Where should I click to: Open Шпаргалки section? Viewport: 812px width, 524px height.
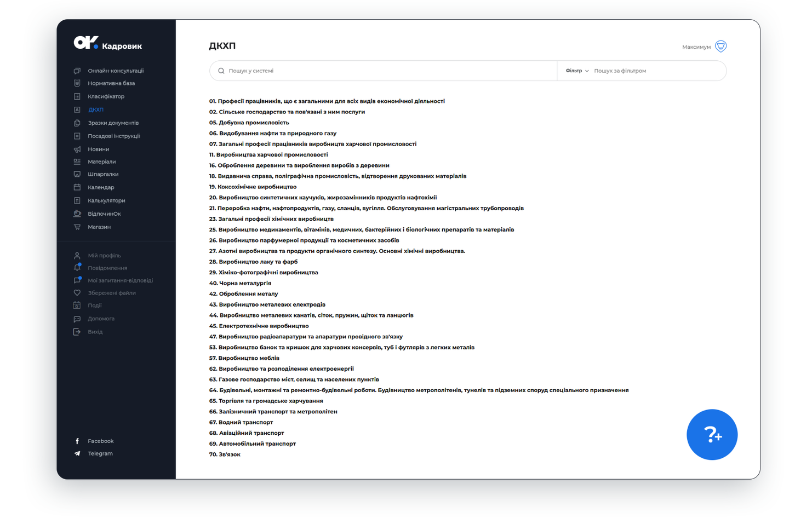[x=103, y=174]
